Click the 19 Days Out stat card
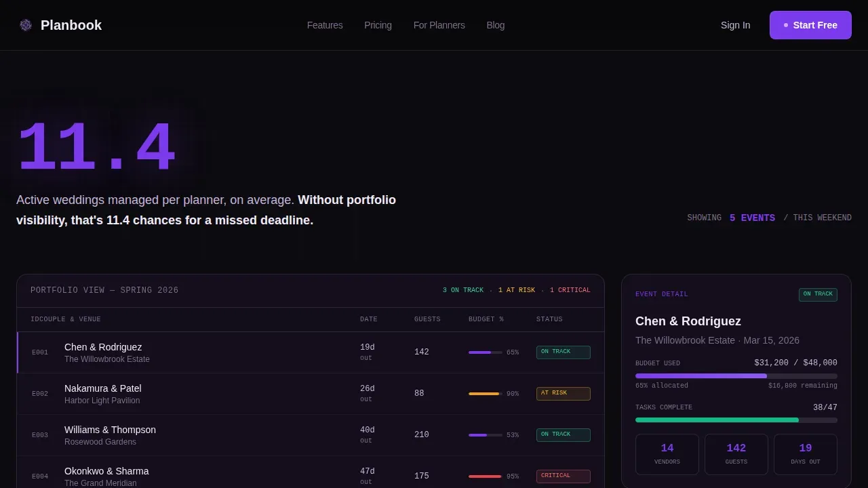 tap(806, 454)
